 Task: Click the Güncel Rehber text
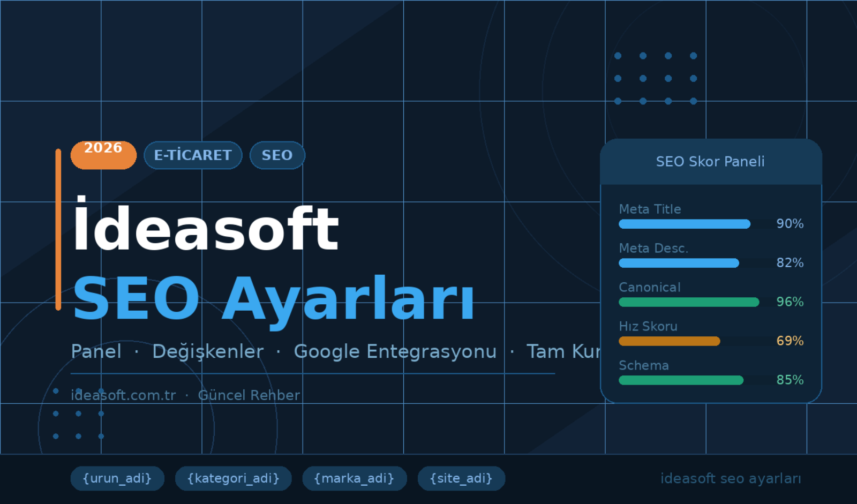click(x=249, y=396)
